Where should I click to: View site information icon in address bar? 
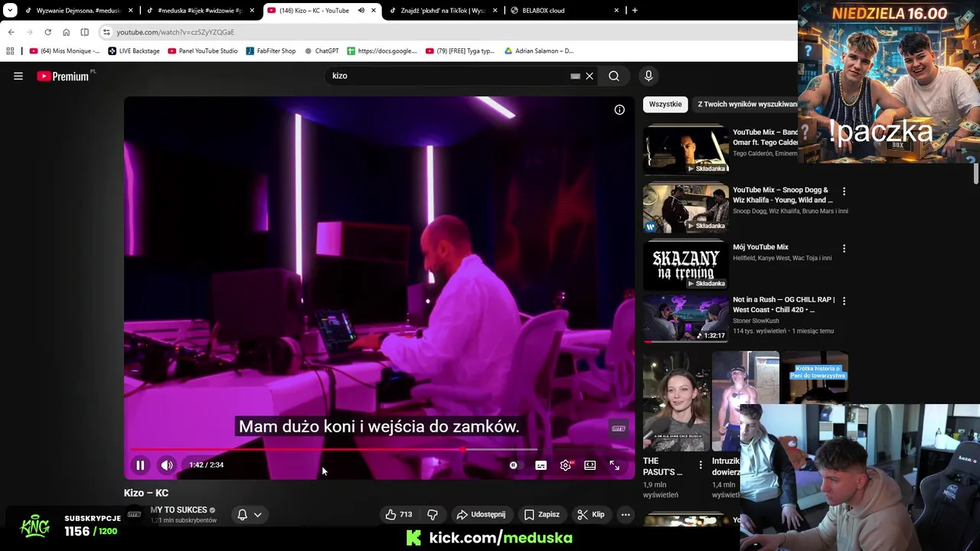coord(106,32)
